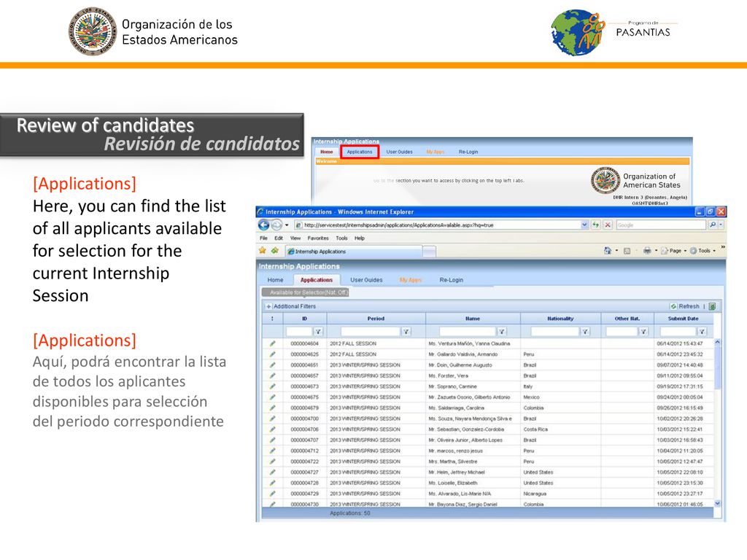Click the pencil icon for application 0000004706
Viewport: 747px width, 560px height.
[273, 429]
